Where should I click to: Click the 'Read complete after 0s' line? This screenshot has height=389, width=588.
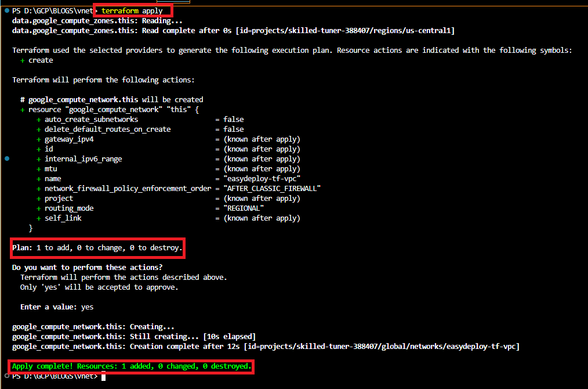(x=233, y=30)
